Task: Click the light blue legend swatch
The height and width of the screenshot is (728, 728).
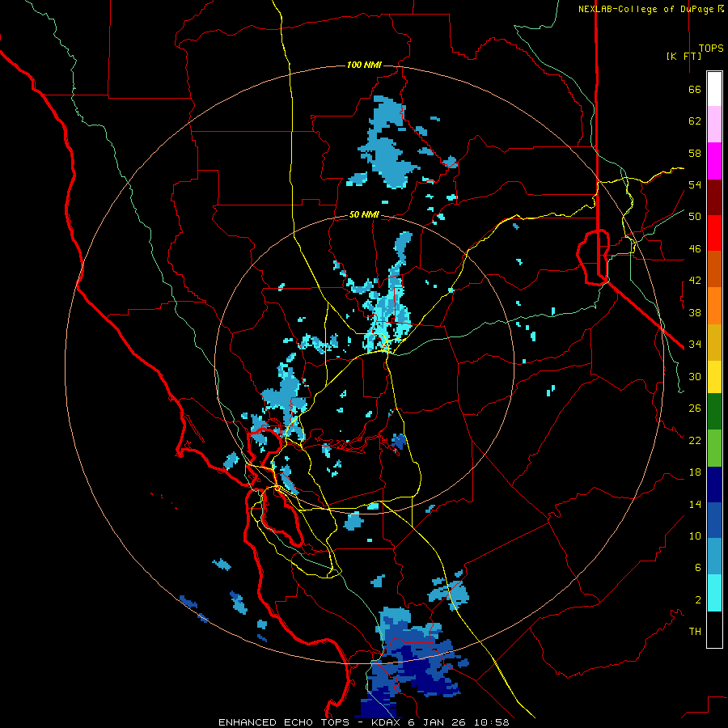Action: (x=714, y=557)
